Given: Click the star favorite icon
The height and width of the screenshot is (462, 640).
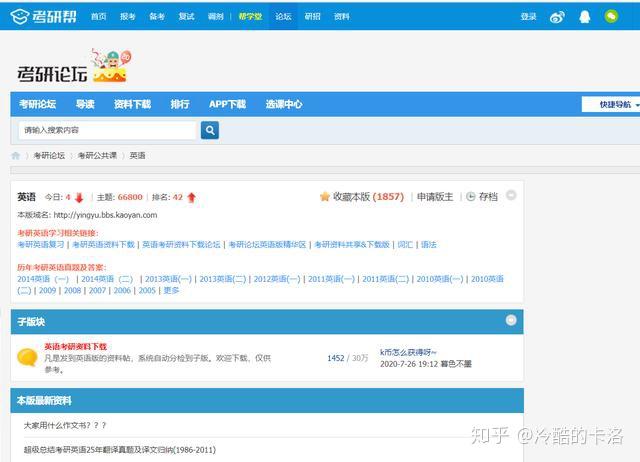Looking at the screenshot, I should coord(325,197).
